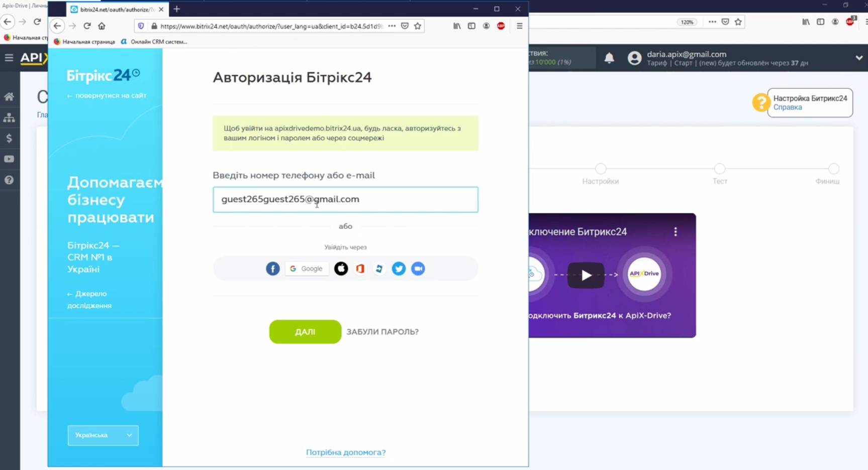Open a new tab in popup browser
The height and width of the screenshot is (470, 868).
176,9
